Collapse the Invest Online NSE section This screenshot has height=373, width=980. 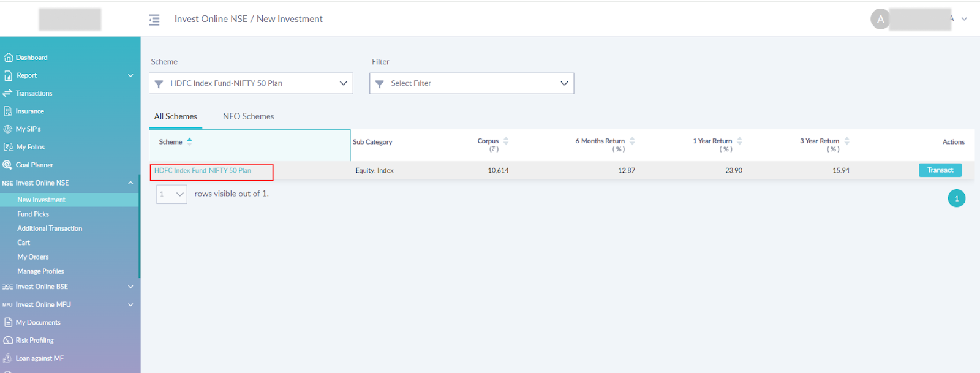130,183
